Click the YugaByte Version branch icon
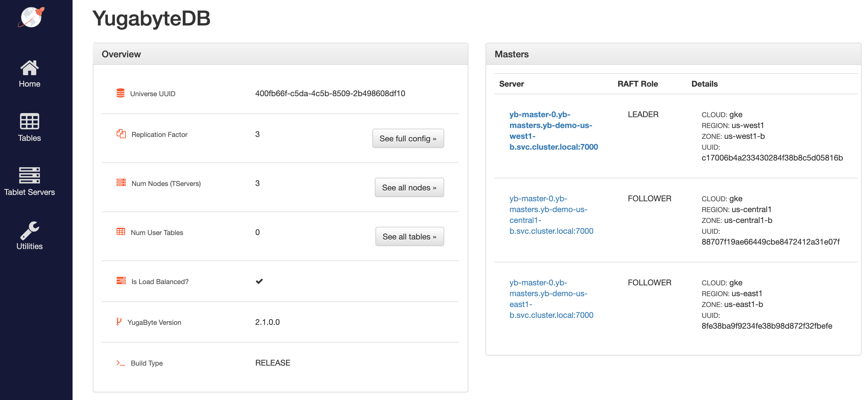 coord(119,322)
